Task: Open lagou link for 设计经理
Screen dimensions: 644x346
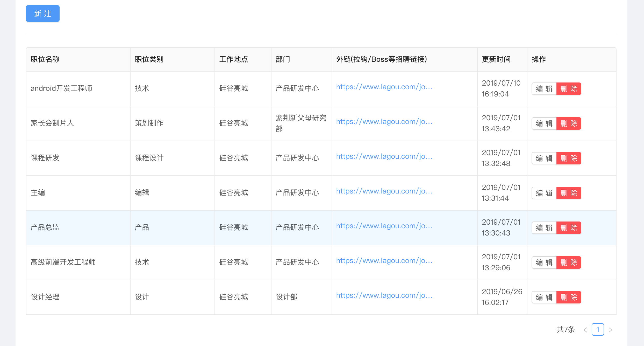Action: [384, 295]
